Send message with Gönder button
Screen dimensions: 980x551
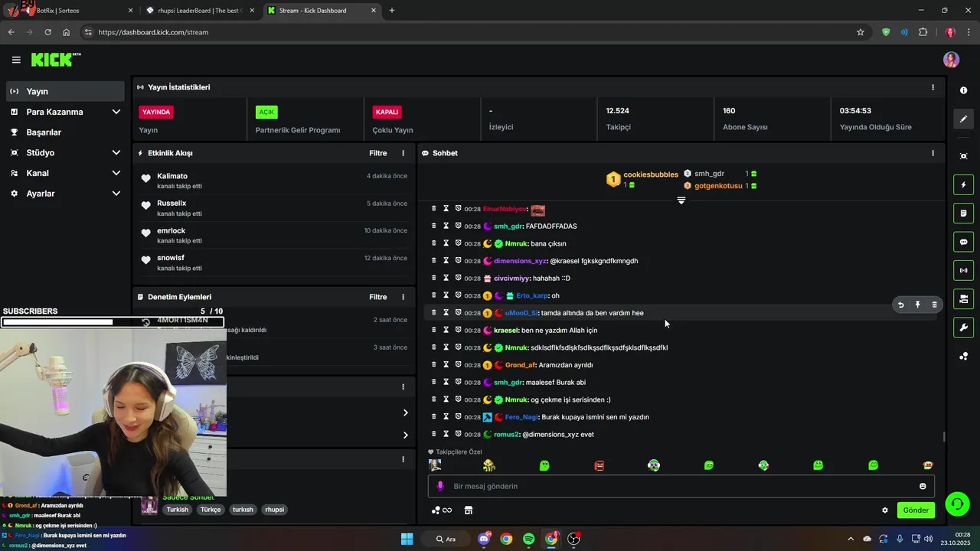tap(916, 510)
